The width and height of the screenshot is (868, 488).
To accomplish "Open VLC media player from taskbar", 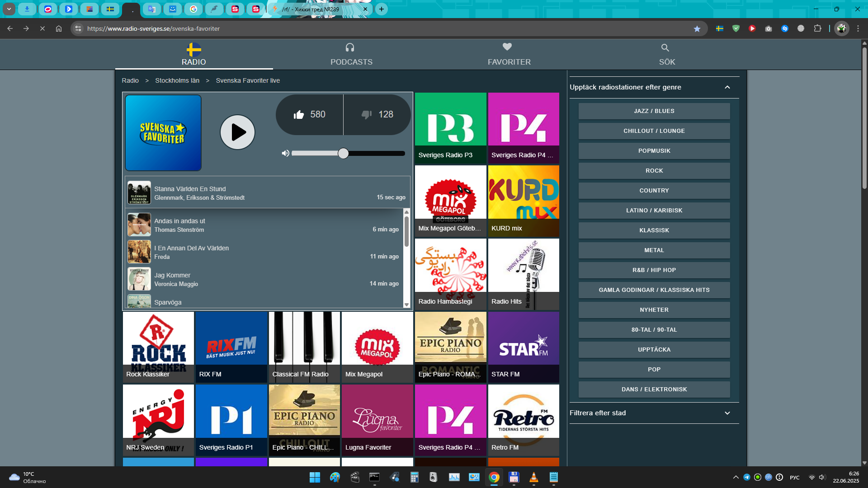I will point(533,477).
